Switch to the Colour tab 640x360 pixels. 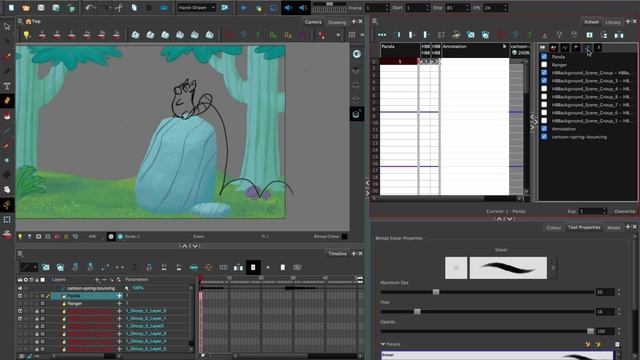pos(553,228)
